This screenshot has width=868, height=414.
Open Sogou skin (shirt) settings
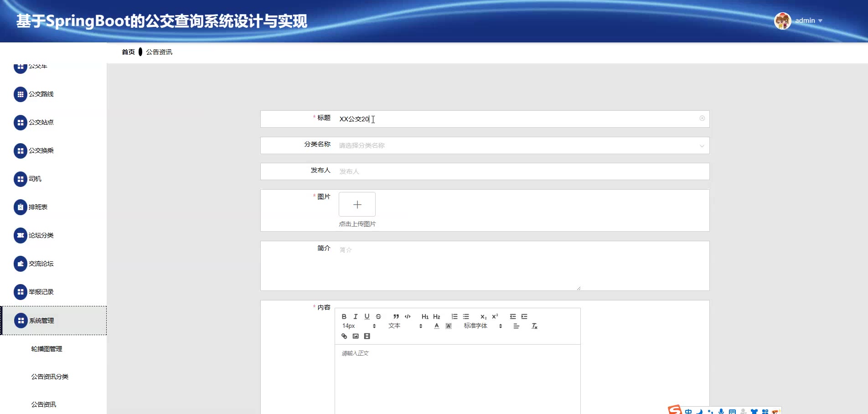754,412
